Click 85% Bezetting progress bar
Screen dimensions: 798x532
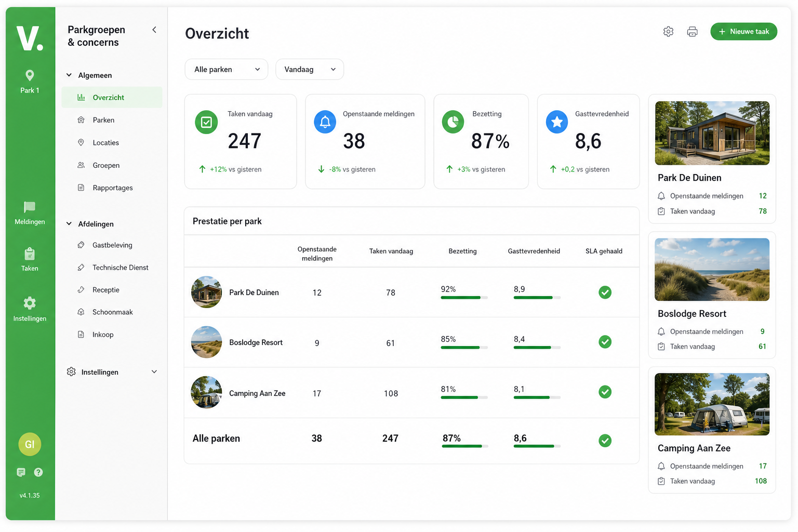464,348
